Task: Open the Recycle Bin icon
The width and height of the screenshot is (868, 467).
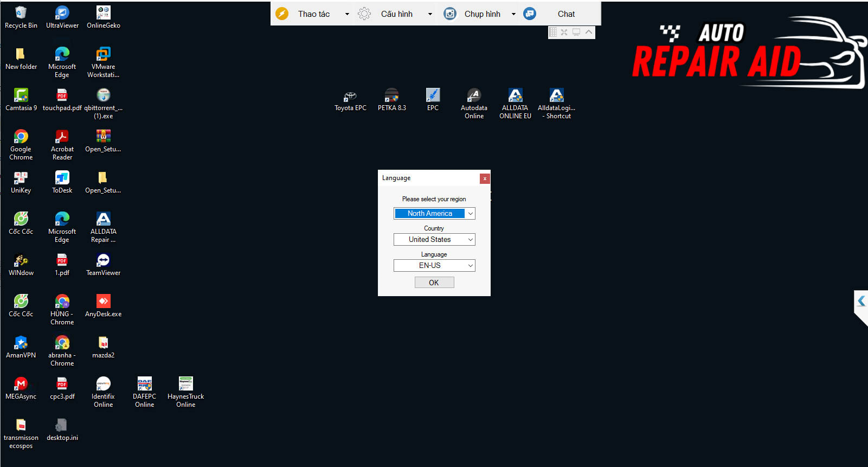Action: [21, 17]
